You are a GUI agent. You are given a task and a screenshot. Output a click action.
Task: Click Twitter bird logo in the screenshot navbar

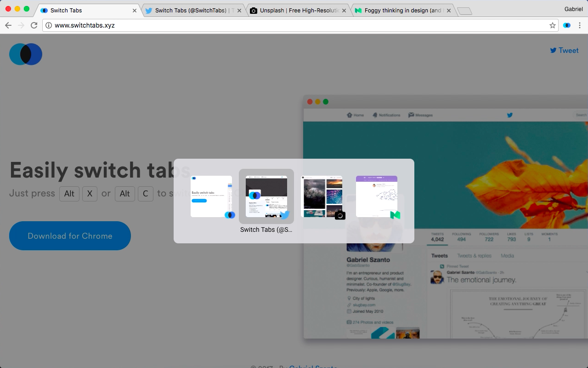(509, 115)
